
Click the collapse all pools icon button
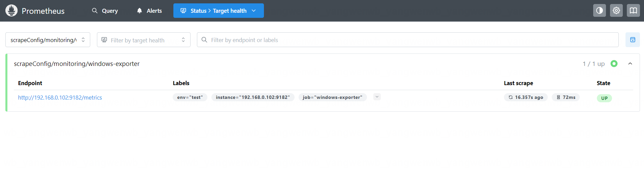632,40
